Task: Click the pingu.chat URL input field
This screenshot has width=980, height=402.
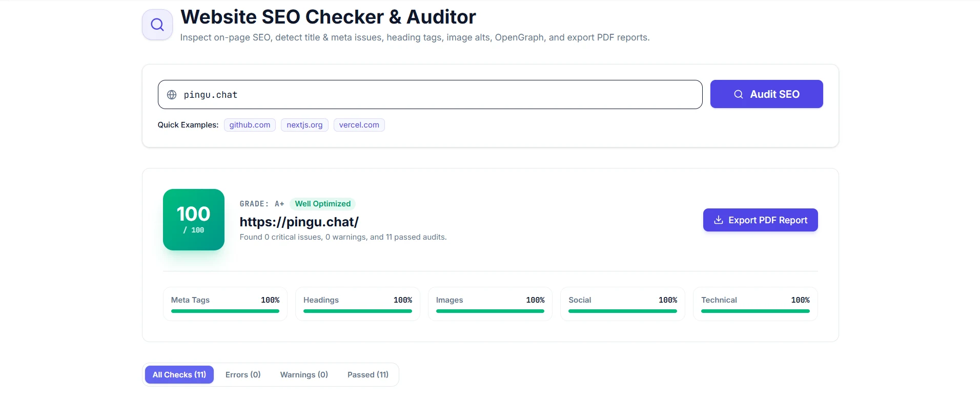Action: click(430, 94)
